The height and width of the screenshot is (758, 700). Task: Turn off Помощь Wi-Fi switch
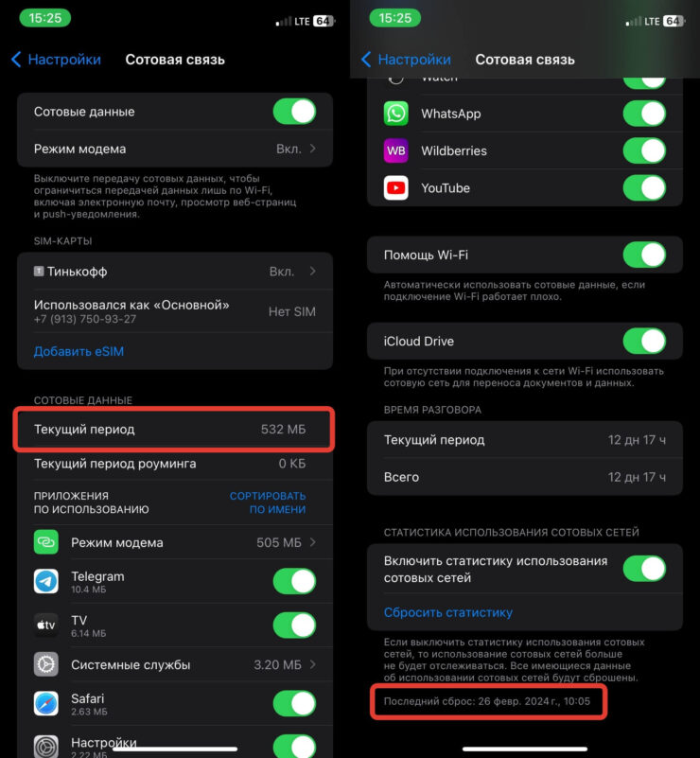(x=644, y=255)
